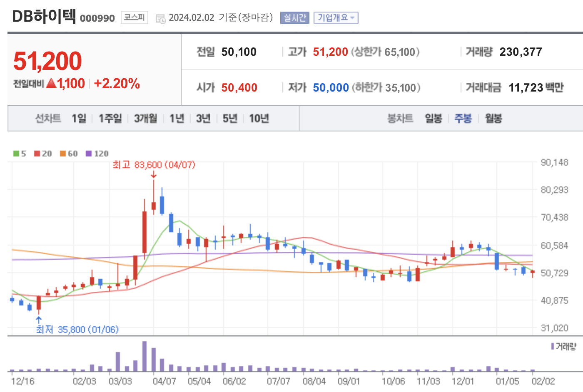Select the 1년 line chart tab

pyautogui.click(x=177, y=119)
